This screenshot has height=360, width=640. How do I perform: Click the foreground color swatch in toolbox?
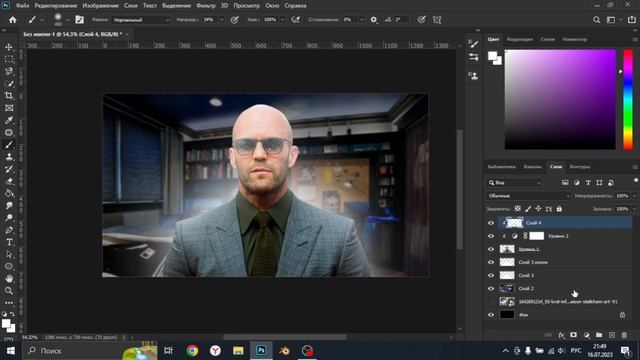tap(6, 324)
